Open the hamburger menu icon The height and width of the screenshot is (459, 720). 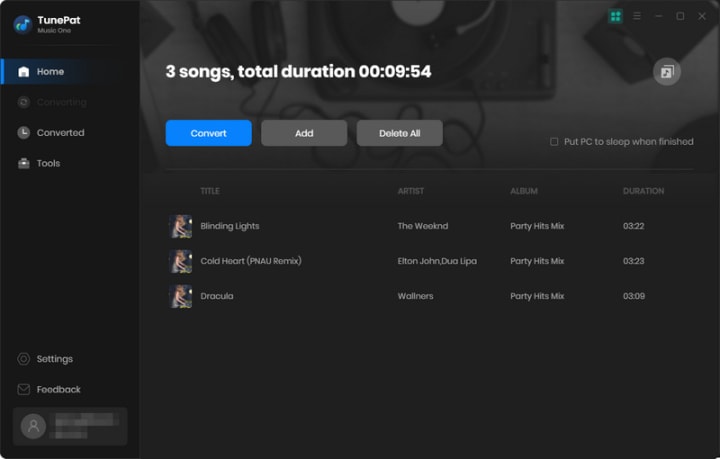click(637, 16)
